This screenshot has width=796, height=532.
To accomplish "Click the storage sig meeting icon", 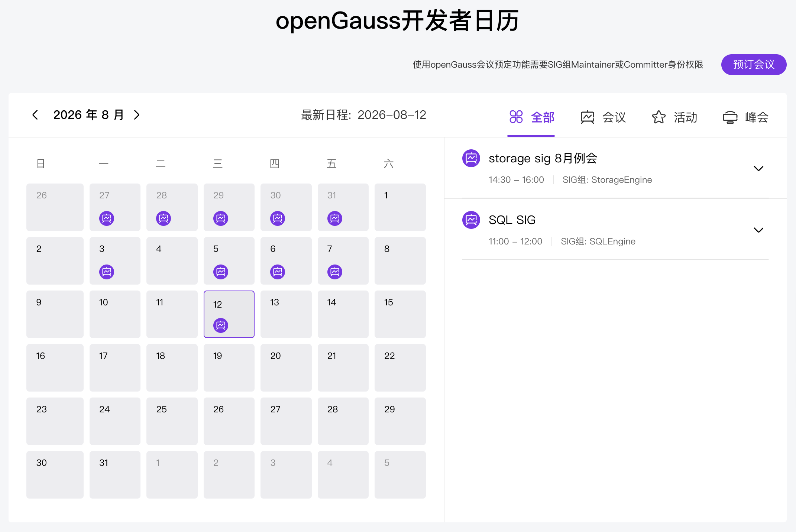I will coord(471,158).
